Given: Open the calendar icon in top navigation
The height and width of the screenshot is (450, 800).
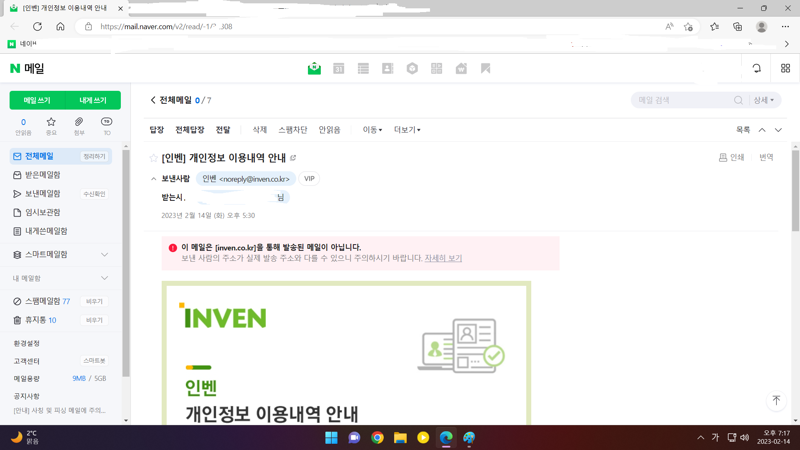Looking at the screenshot, I should (338, 68).
